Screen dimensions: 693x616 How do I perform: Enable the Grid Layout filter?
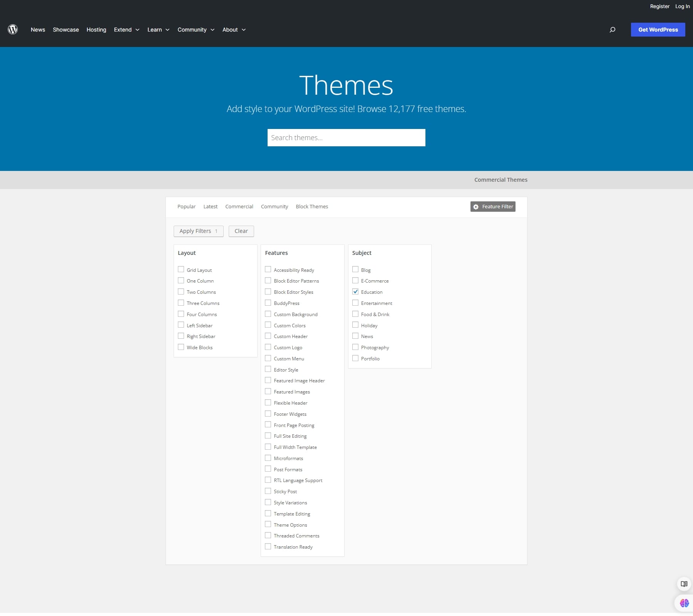click(x=181, y=269)
